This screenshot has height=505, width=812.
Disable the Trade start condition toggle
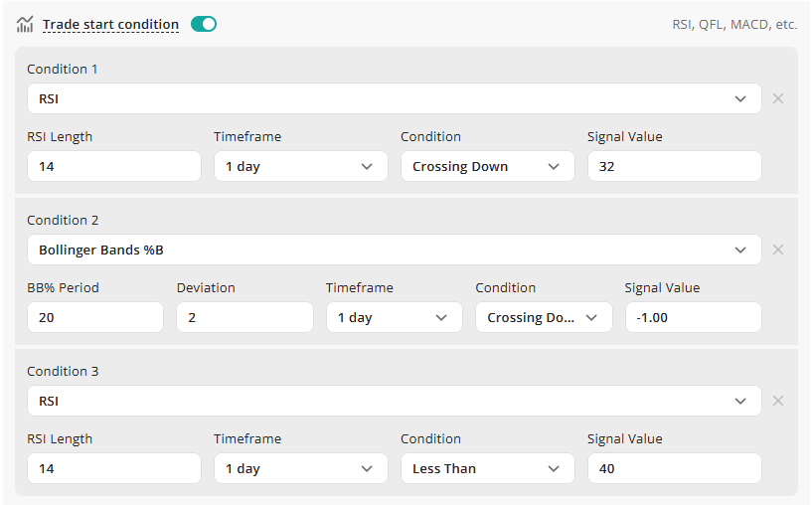204,24
